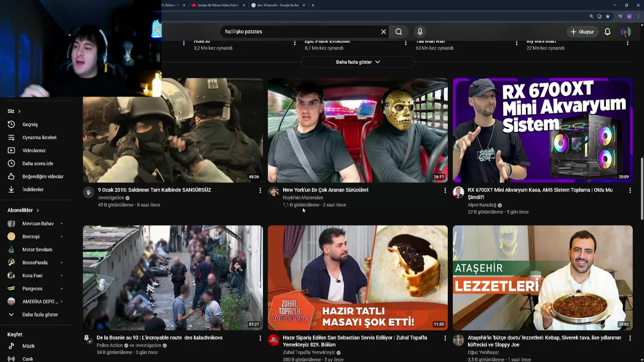This screenshot has width=644, height=362.
Task: Open the ATAŞEHİR LEZZETLERİ thumbnail
Action: pos(542,278)
